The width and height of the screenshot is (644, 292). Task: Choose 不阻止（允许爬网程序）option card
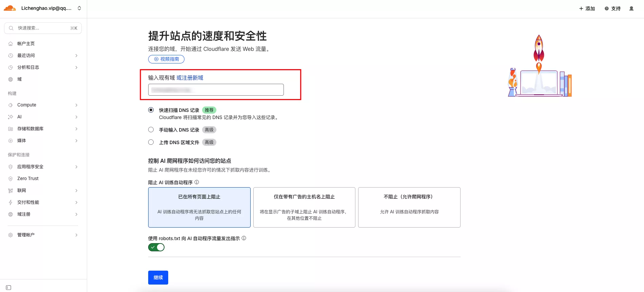click(409, 207)
